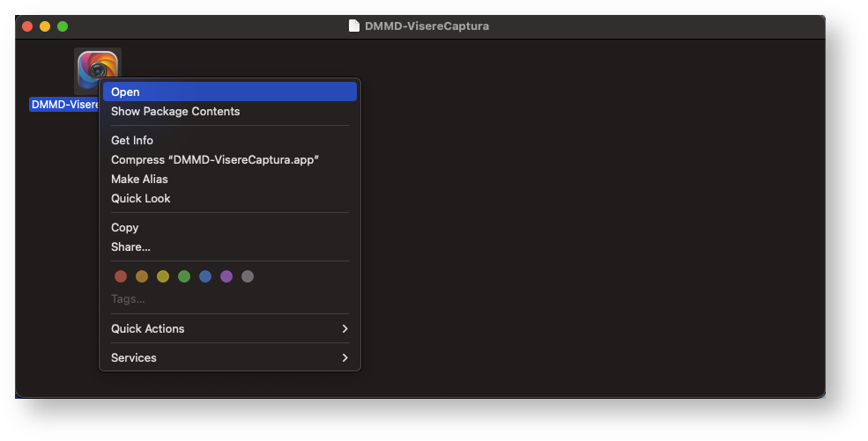Choose the gray tag dot

click(248, 276)
